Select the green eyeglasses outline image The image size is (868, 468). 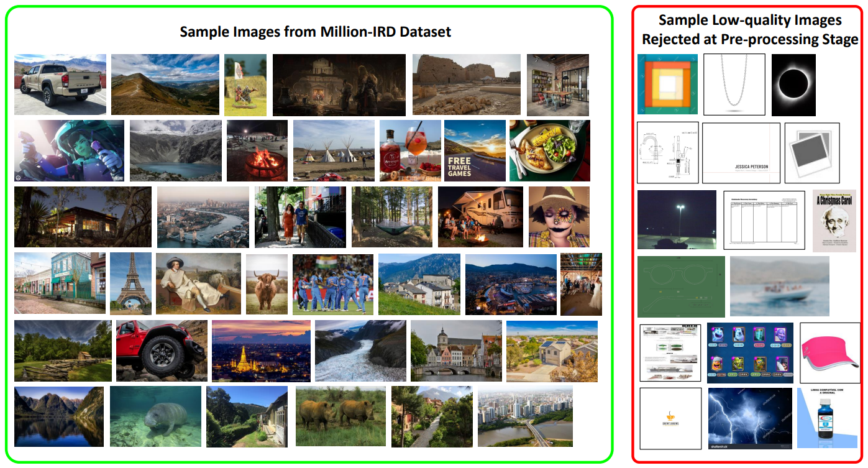(x=681, y=286)
